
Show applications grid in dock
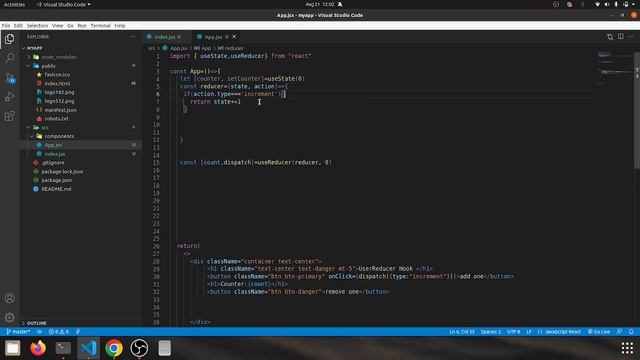coord(627,348)
